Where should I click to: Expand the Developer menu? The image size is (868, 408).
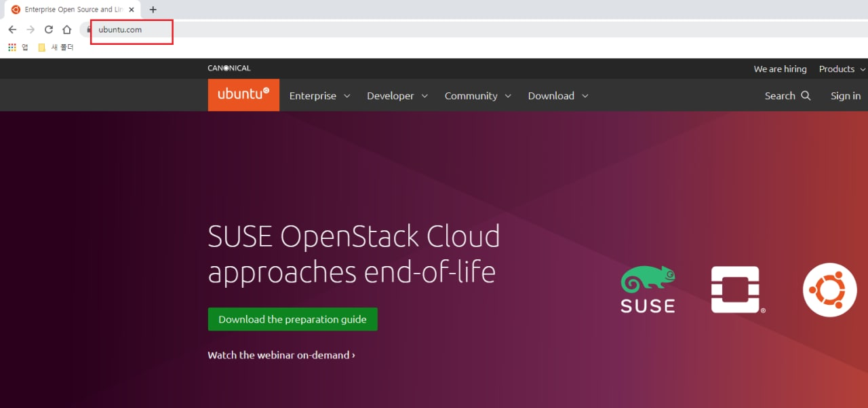(397, 96)
